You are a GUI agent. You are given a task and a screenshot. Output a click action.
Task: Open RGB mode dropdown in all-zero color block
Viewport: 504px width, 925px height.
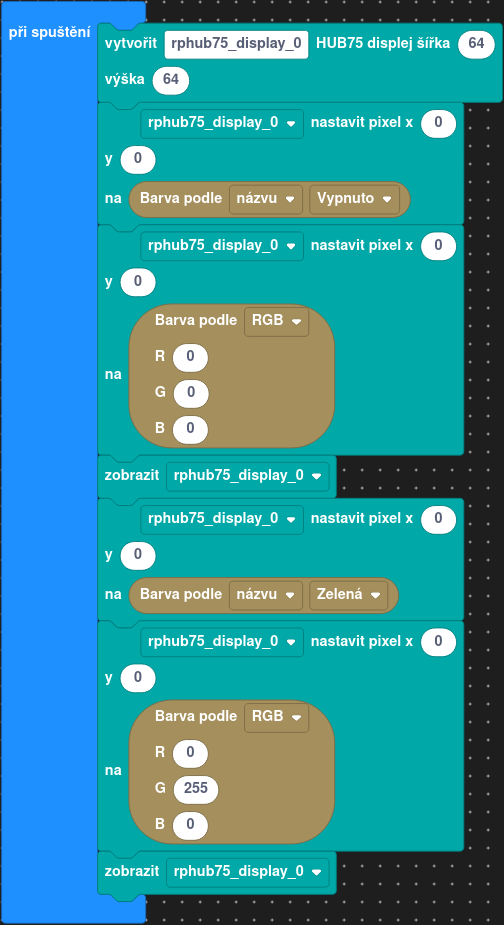[276, 322]
